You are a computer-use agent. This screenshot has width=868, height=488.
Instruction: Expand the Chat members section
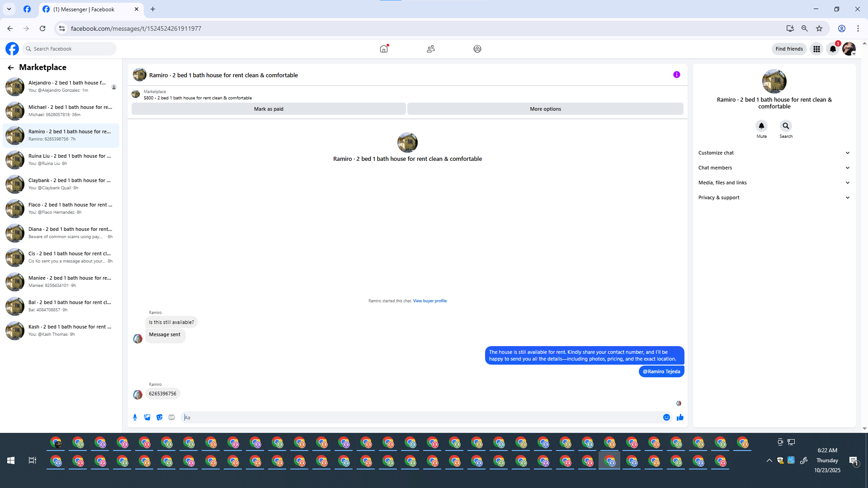pos(774,168)
